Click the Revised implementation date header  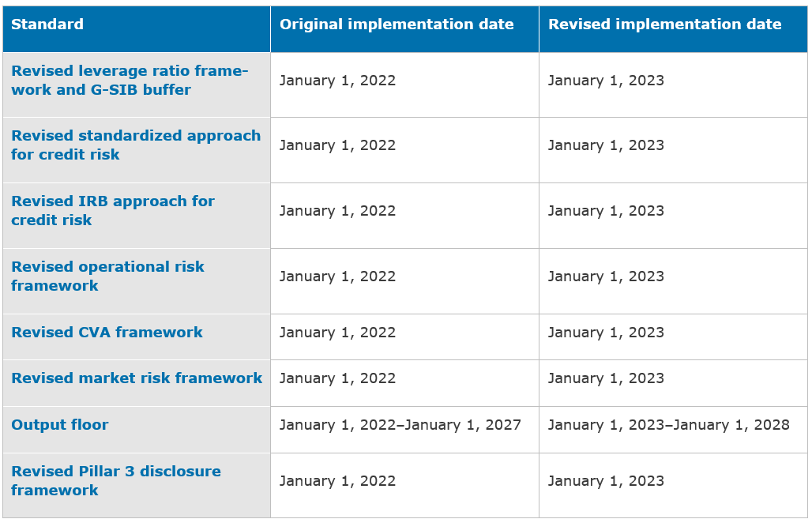tap(664, 24)
